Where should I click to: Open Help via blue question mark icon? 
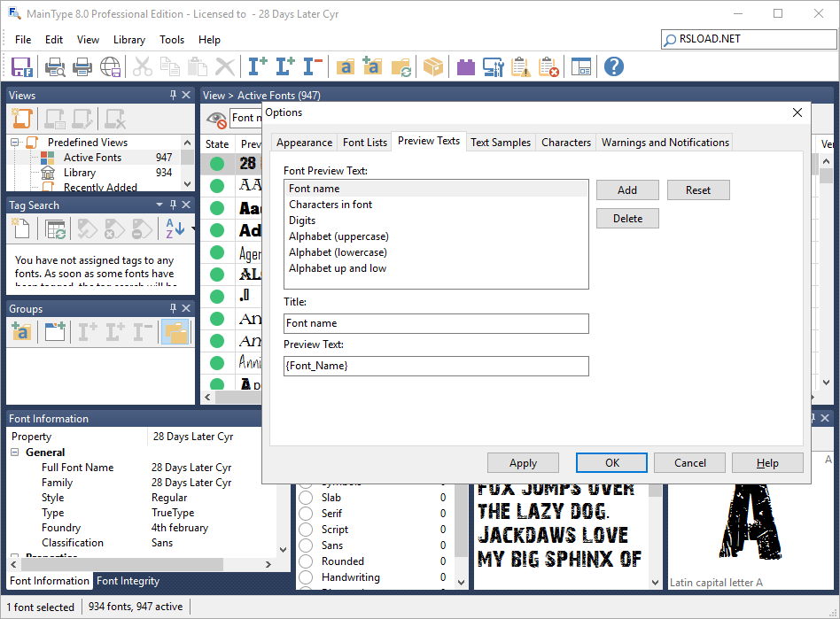[614, 67]
